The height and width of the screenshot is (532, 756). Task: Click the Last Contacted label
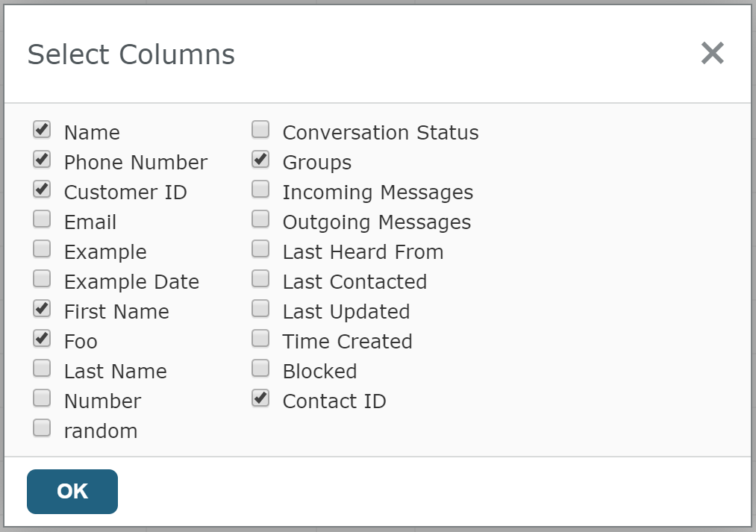[x=354, y=282]
